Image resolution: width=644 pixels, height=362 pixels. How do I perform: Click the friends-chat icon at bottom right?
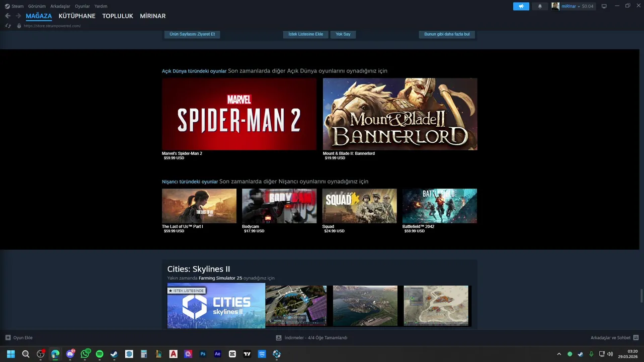point(636,338)
